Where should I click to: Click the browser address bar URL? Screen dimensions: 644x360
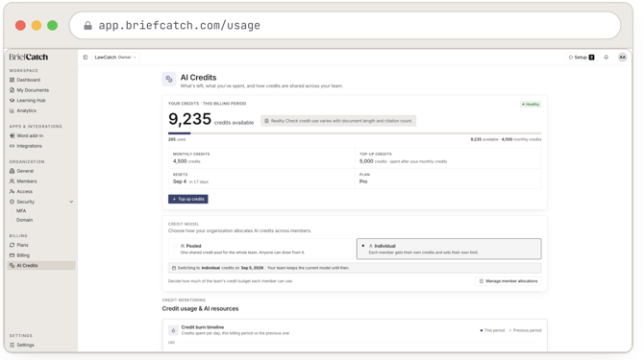pos(179,25)
